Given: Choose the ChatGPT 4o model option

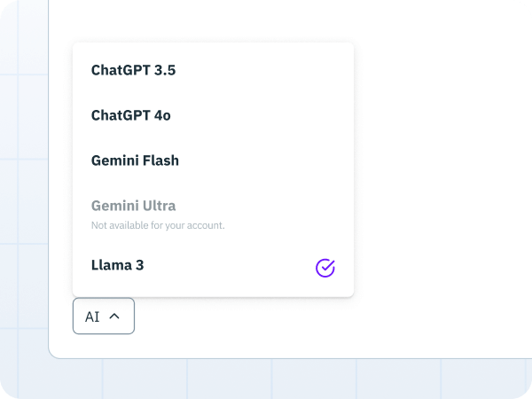Looking at the screenshot, I should (213, 115).
